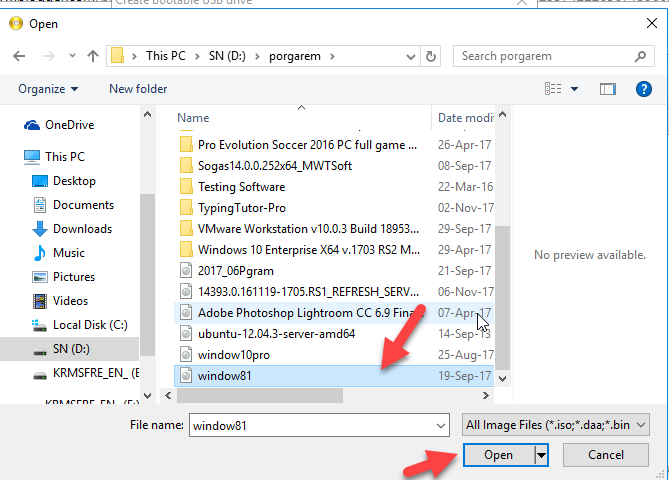The height and width of the screenshot is (480, 669).
Task: Open the Music location
Action: 69,253
